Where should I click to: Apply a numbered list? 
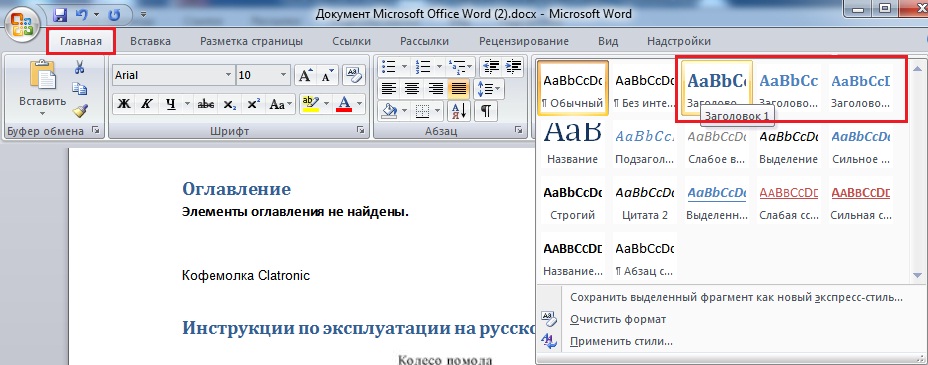click(x=422, y=66)
